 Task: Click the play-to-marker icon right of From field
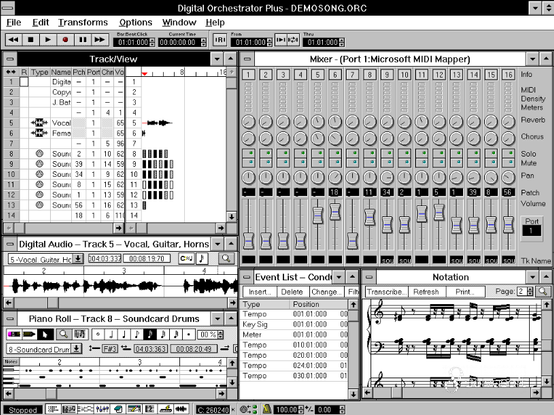coord(281,40)
